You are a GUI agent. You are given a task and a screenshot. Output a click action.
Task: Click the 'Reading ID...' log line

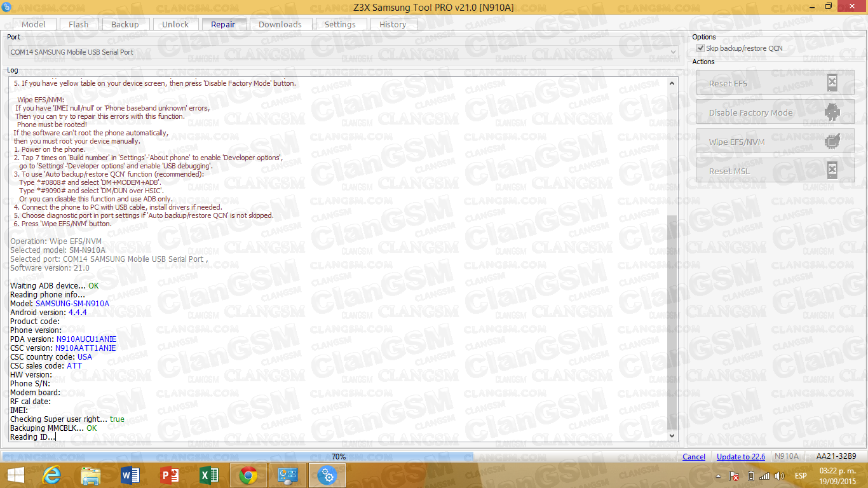(32, 437)
